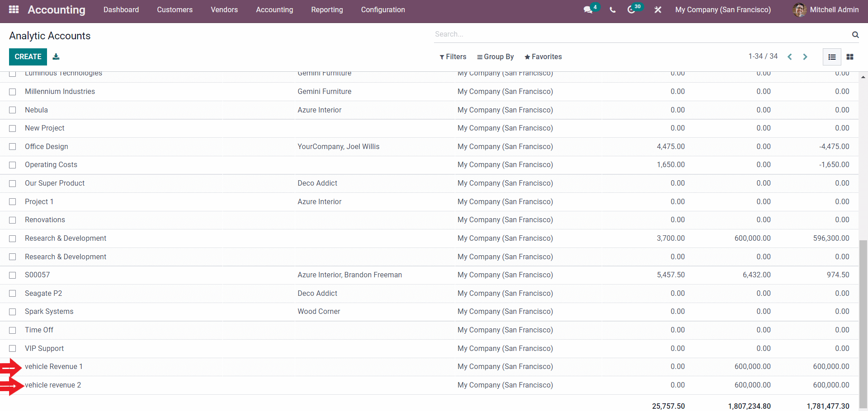This screenshot has width=868, height=411.
Task: Select Office Design row checkbox
Action: click(13, 147)
